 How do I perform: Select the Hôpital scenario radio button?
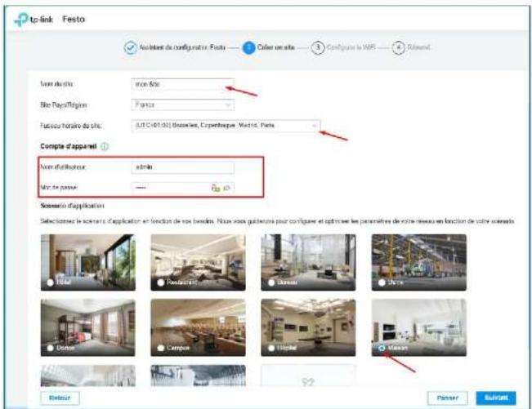271,348
